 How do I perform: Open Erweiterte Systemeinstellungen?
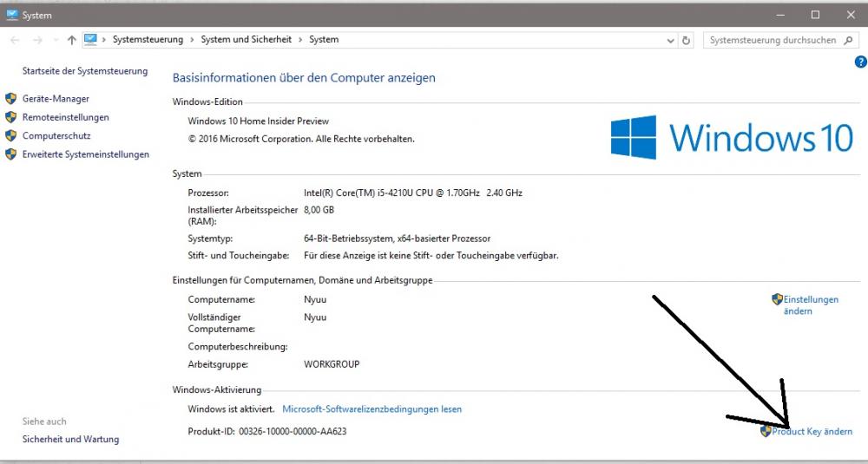tap(85, 154)
